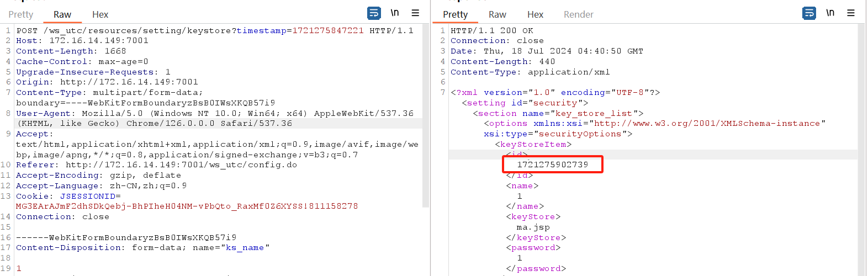Click the Accept header name
868x276 pixels.
[x=35, y=134]
